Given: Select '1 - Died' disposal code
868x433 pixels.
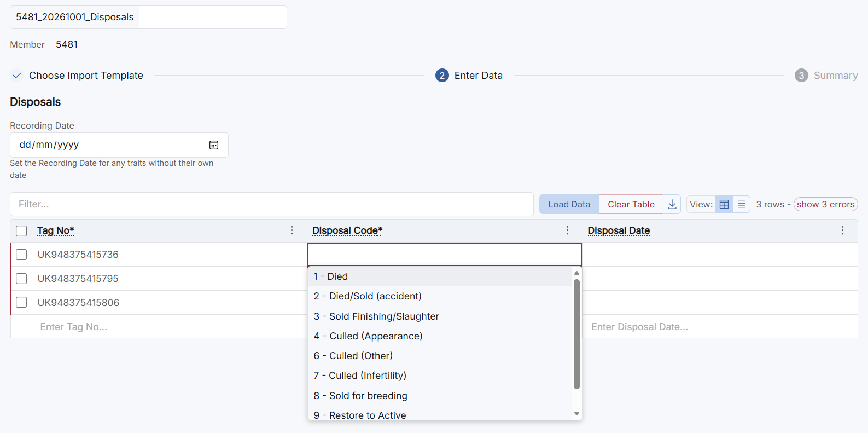Looking at the screenshot, I should [x=440, y=276].
